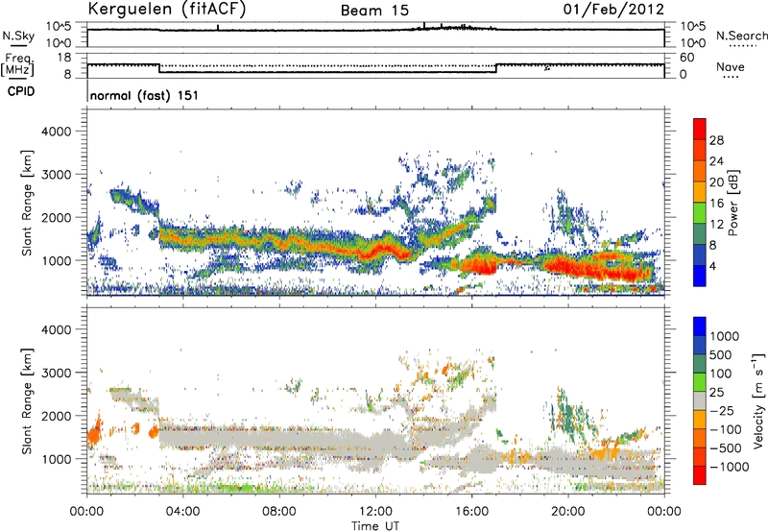Click the '20:00' time tick label
This screenshot has width=768, height=532.
pyautogui.click(x=568, y=512)
